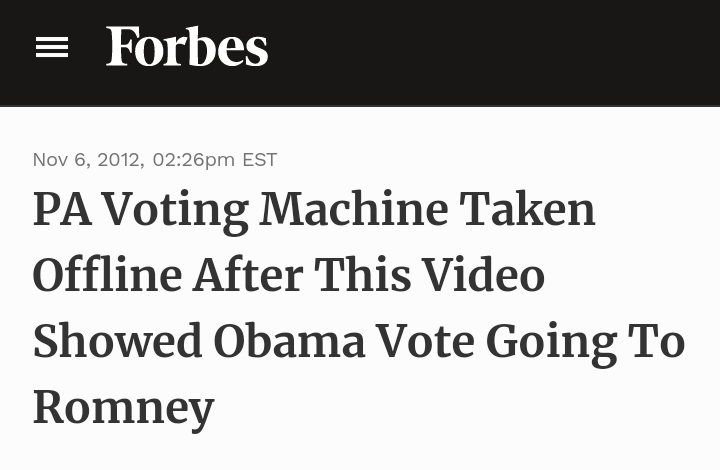
Task: Select the 02:26pm EST timestamp text
Action: [194, 160]
